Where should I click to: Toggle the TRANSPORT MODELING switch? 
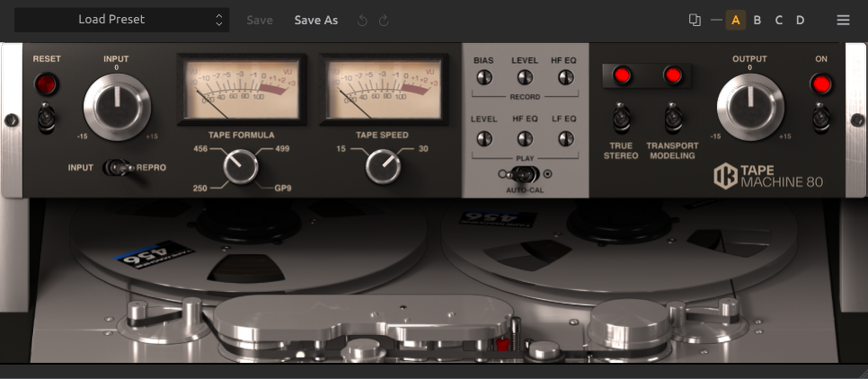coord(672,117)
